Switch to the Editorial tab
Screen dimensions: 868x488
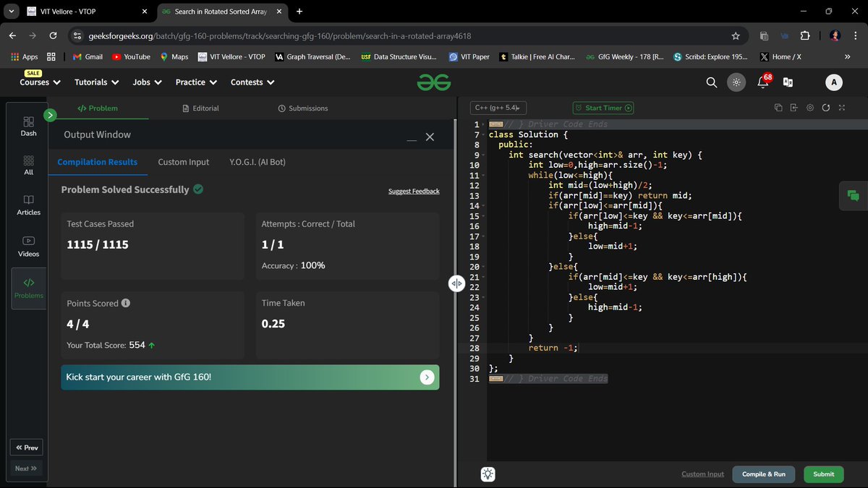200,108
